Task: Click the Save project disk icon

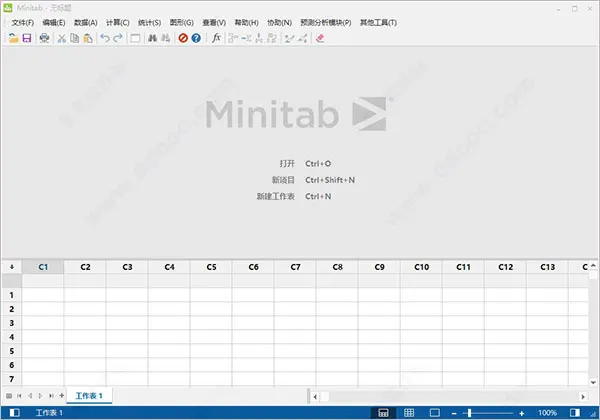Action: click(x=27, y=38)
